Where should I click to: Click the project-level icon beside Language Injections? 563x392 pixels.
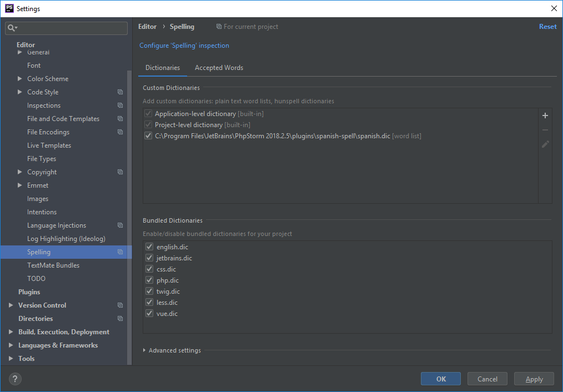120,225
